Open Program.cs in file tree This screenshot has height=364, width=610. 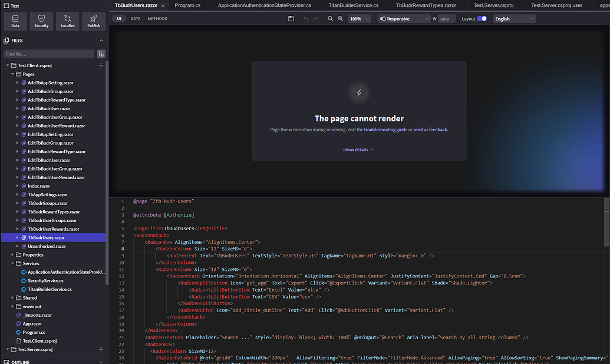34,333
